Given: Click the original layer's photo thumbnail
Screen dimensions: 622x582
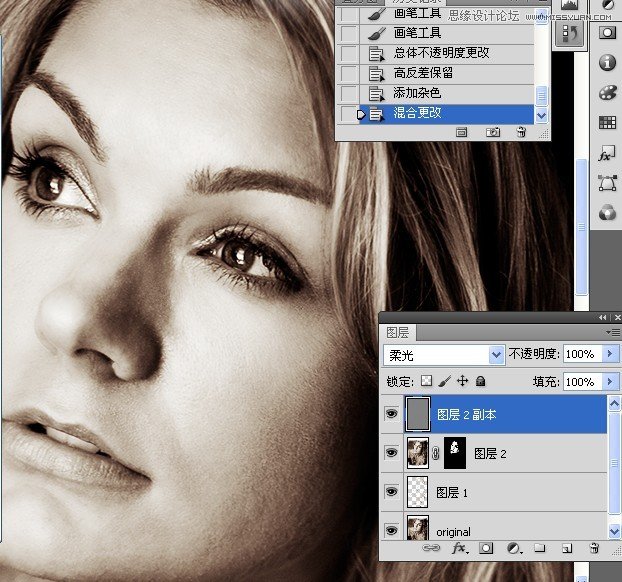Looking at the screenshot, I should point(418,528).
